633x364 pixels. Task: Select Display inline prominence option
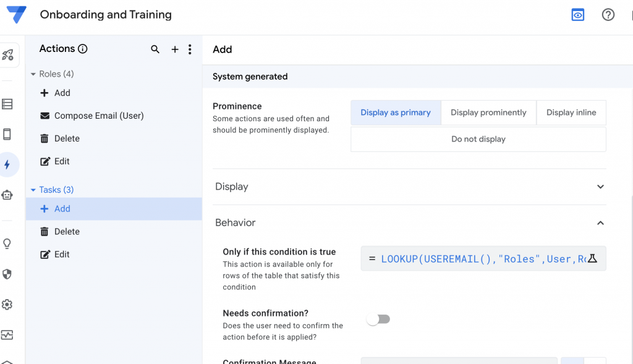571,112
